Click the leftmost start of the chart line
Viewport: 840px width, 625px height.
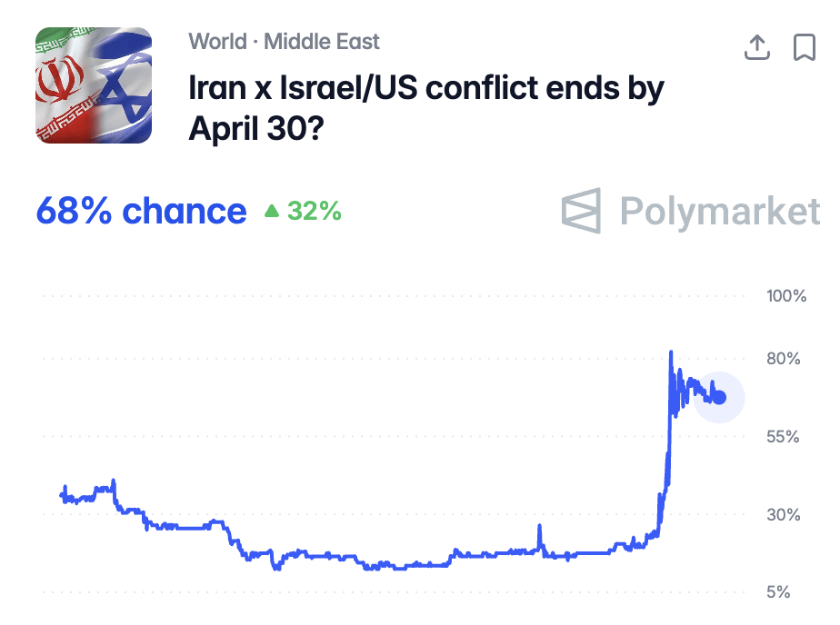tap(62, 495)
